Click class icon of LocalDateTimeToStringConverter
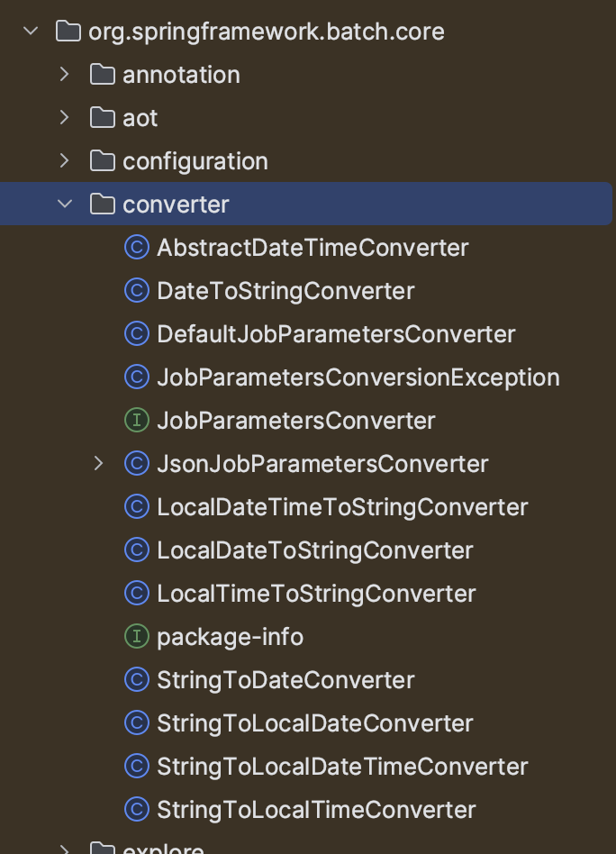Viewport: 616px width, 854px height. 137,507
